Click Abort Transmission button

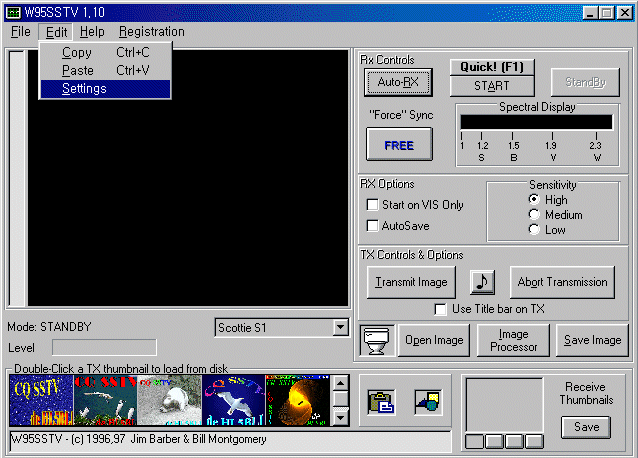(562, 282)
